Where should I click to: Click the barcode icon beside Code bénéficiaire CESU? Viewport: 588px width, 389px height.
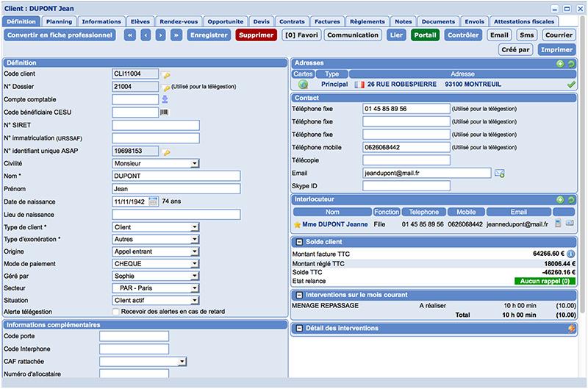164,113
